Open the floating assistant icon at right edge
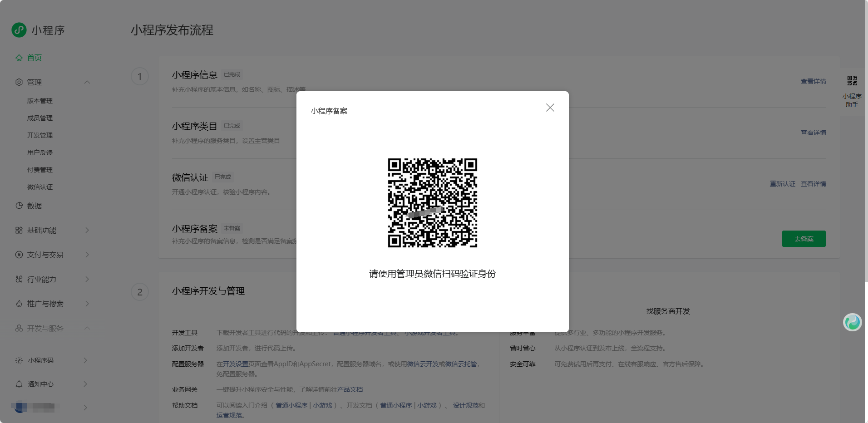The width and height of the screenshot is (868, 423). (x=852, y=322)
